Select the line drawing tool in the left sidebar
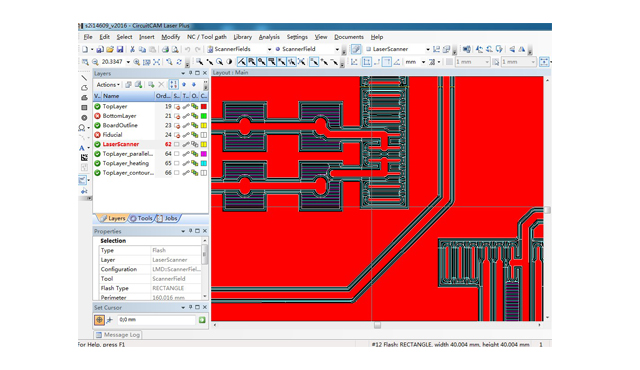Image resolution: width=640 pixels, height=370 pixels. pyautogui.click(x=84, y=78)
